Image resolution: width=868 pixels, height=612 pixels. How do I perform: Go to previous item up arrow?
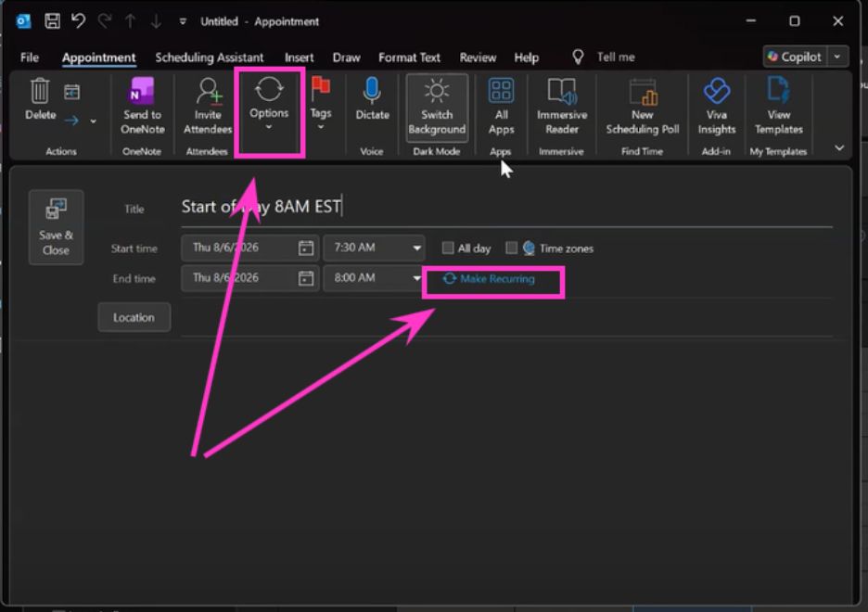[x=130, y=21]
